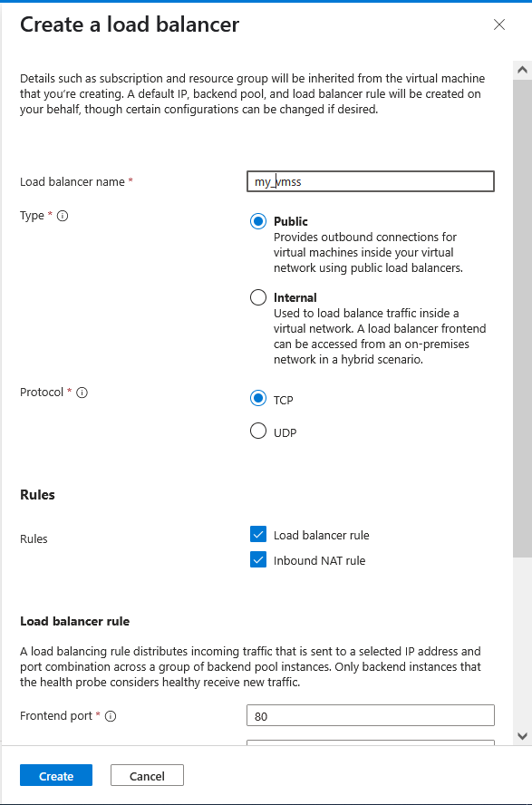Choose the TCP protocol option
This screenshot has height=805, width=532.
[x=258, y=398]
